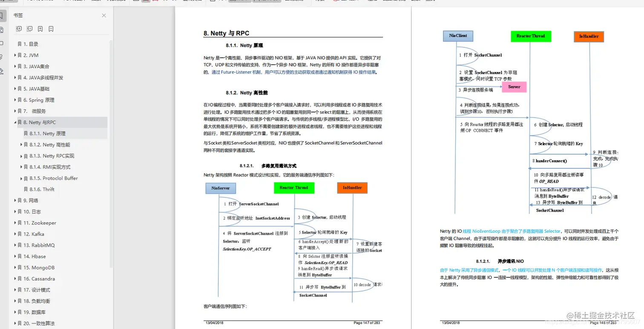
Task: Click the collapse-all bookmarks icon
Action: click(29, 29)
